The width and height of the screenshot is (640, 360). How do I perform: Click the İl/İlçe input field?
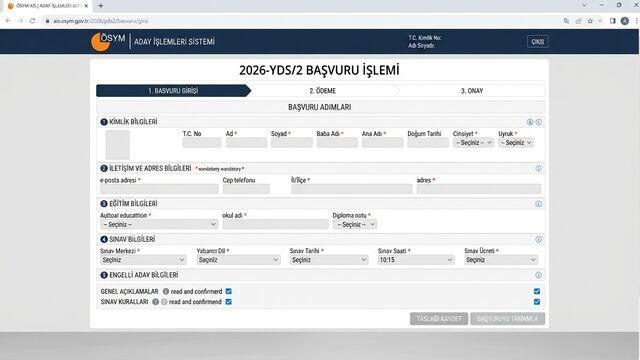(x=351, y=189)
